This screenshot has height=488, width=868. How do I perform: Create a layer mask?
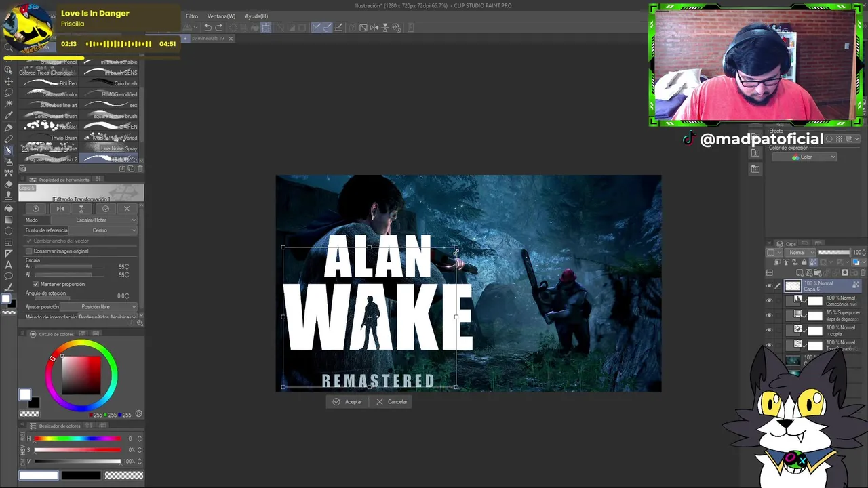pos(845,272)
